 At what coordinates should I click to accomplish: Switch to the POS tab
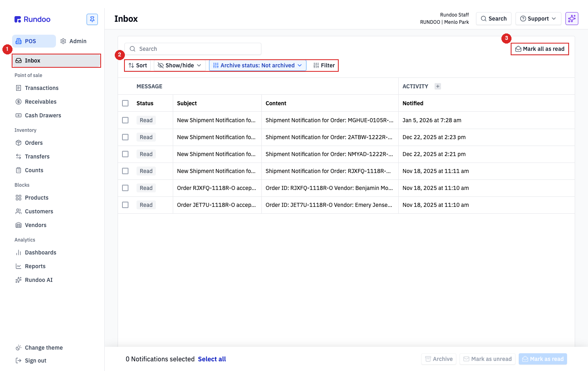click(34, 41)
